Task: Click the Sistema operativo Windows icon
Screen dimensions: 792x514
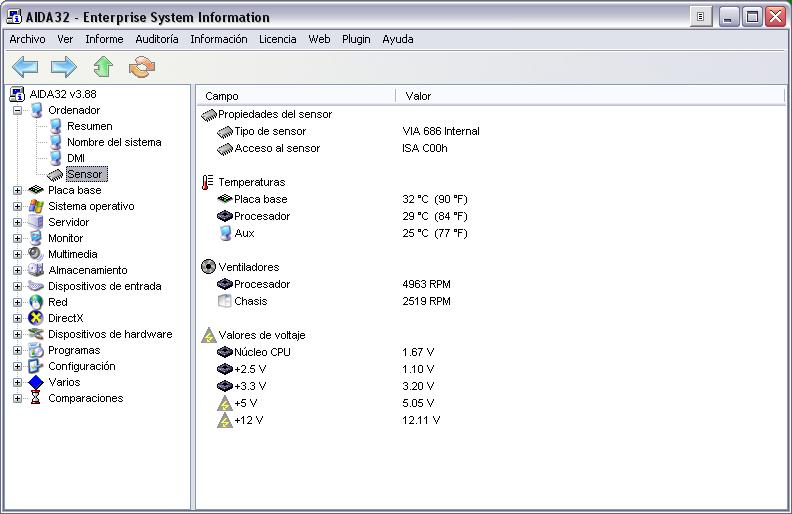Action: tap(37, 206)
